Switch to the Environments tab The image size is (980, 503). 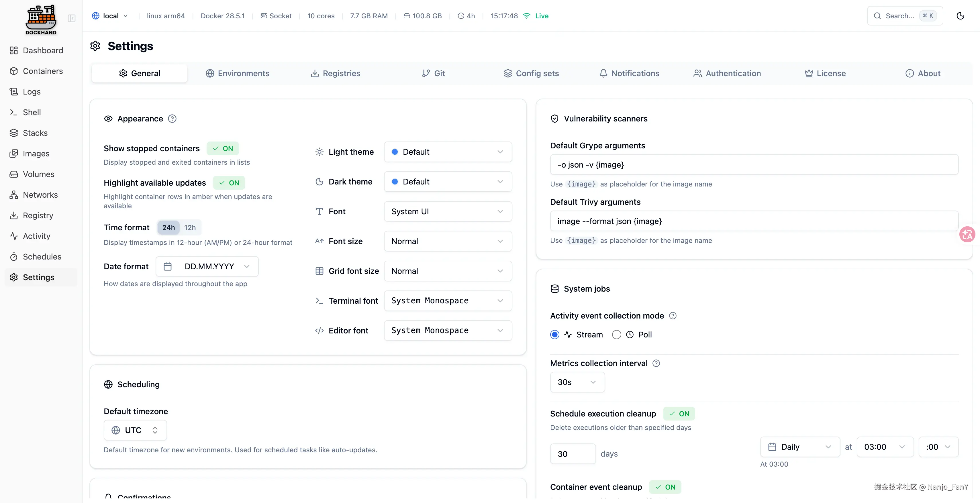point(238,73)
